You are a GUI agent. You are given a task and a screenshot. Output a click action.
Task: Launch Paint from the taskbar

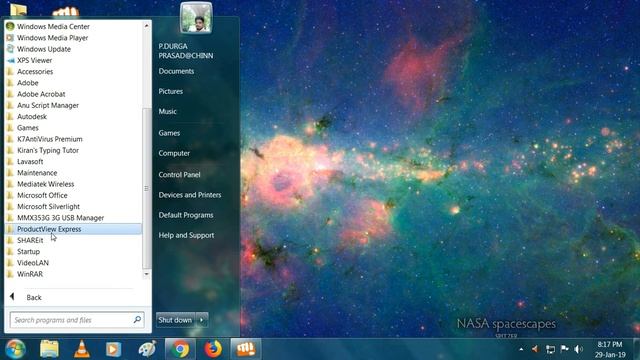point(147,349)
